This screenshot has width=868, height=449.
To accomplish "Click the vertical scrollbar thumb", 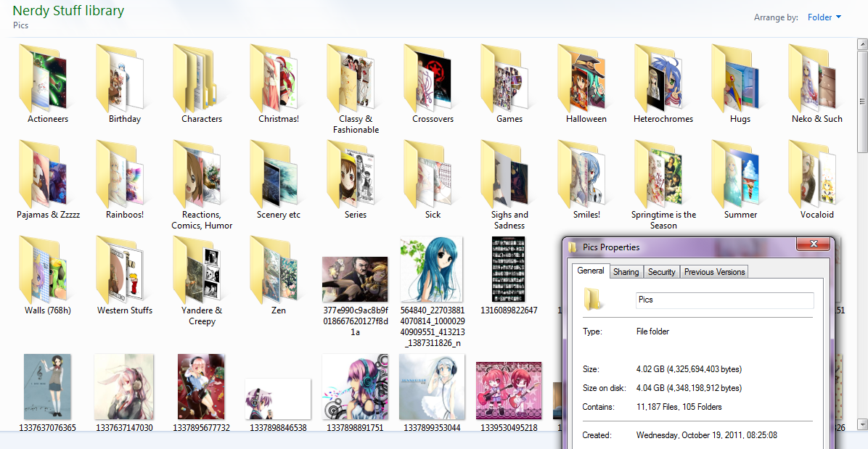I will [862, 102].
